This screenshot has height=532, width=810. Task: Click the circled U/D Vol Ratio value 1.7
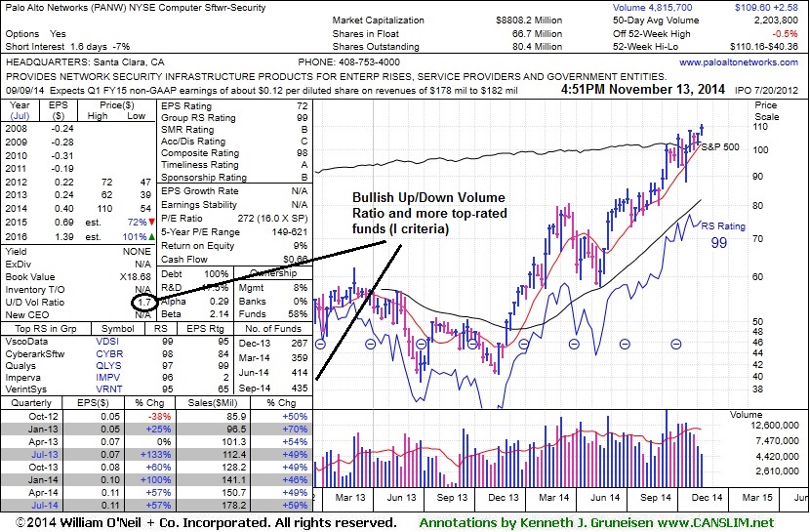click(x=143, y=303)
